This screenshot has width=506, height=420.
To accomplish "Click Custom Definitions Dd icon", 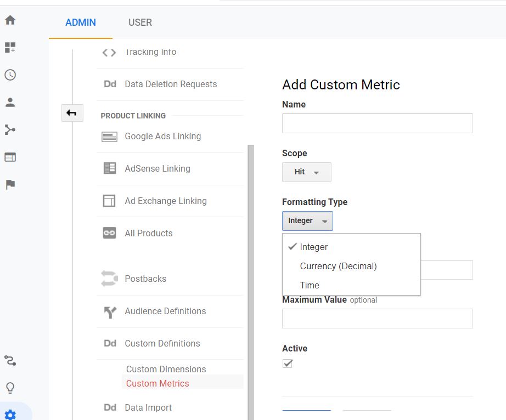I will pyautogui.click(x=110, y=343).
